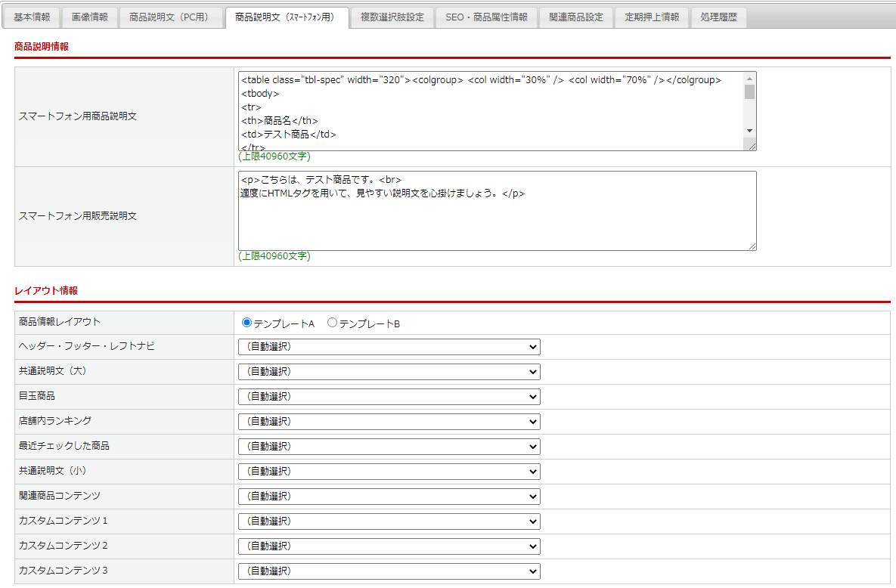This screenshot has height=588, width=896.
Task: Switch to the 画像情報 tab
Action: point(89,17)
